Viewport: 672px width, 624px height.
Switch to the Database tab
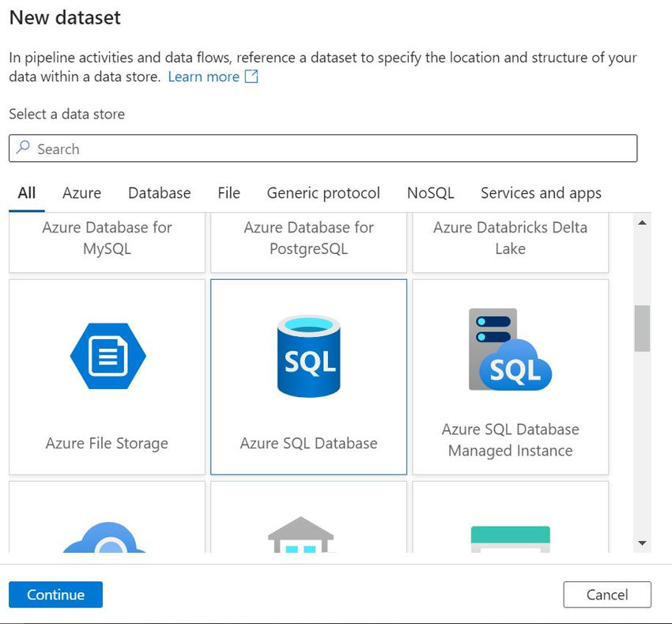point(160,193)
